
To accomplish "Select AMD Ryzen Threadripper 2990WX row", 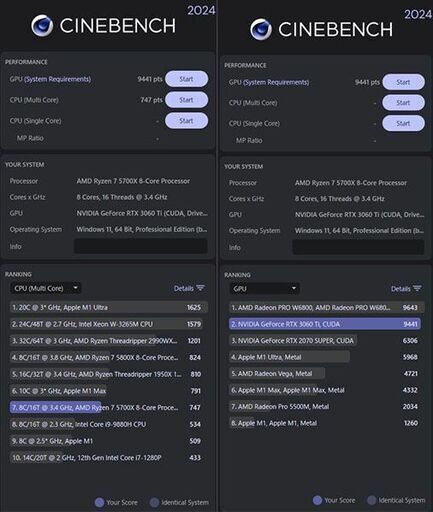I will click(109, 341).
